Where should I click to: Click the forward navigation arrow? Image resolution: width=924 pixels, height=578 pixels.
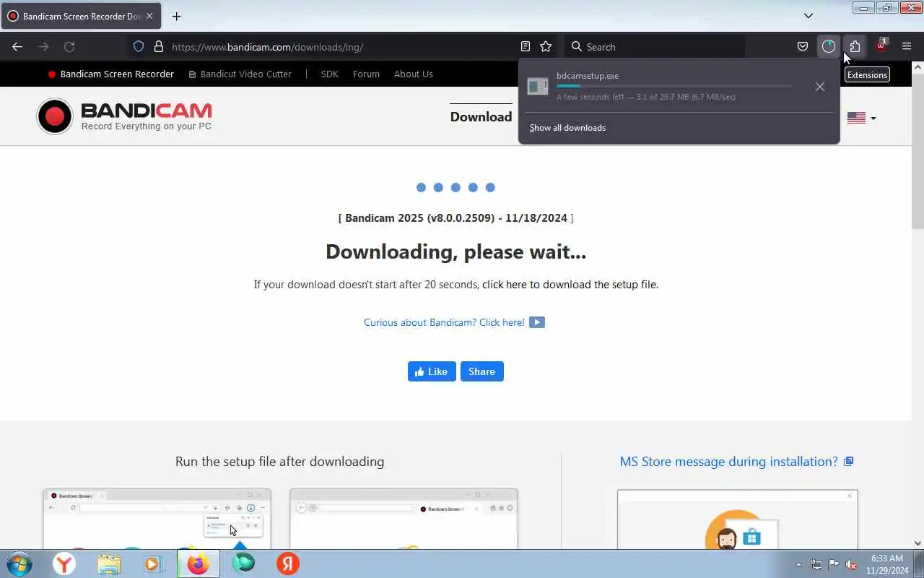(43, 47)
